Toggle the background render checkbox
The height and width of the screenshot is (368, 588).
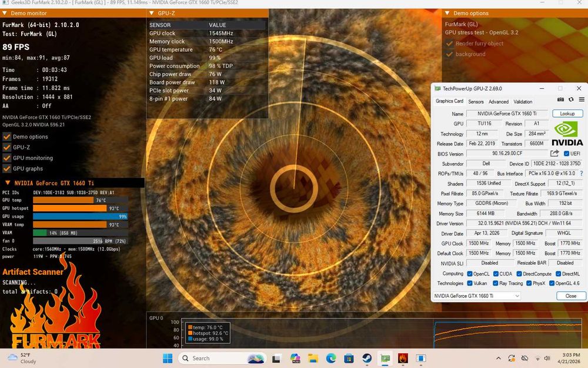click(x=449, y=54)
